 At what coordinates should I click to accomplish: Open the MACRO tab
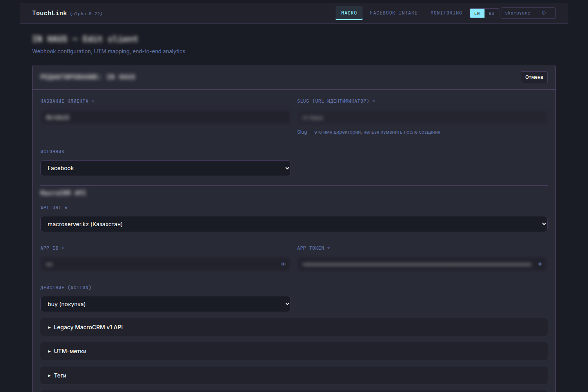[349, 13]
